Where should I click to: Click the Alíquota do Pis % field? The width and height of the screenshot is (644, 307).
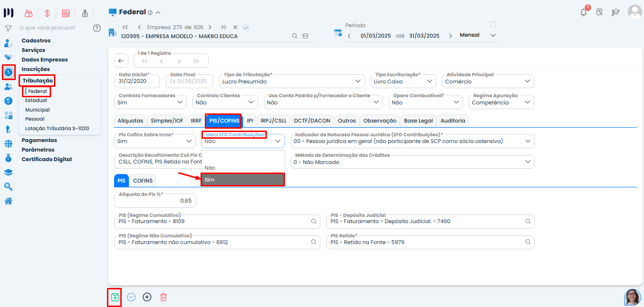(x=155, y=201)
